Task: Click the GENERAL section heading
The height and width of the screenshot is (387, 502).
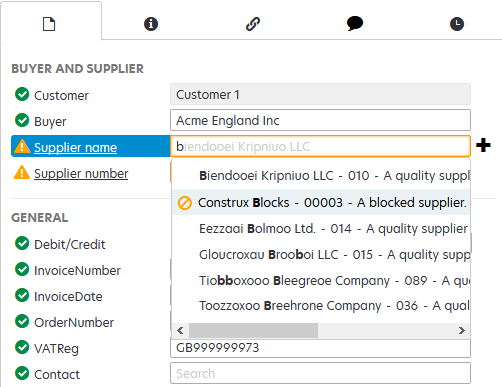Action: click(x=40, y=218)
